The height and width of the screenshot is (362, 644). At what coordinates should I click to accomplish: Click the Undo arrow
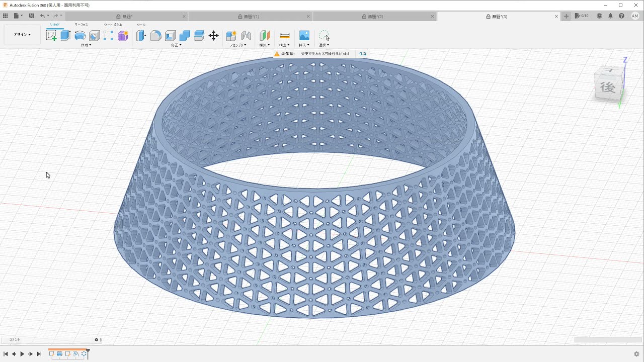pyautogui.click(x=42, y=16)
